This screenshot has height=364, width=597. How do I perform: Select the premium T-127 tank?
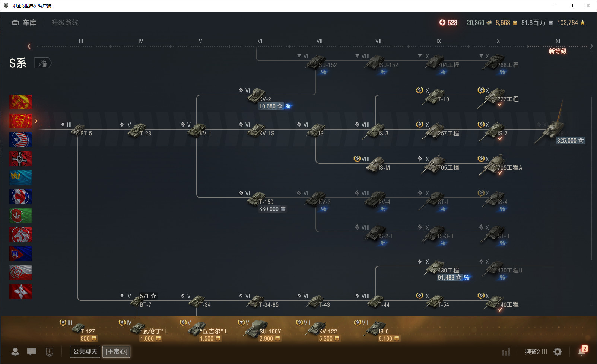click(78, 328)
